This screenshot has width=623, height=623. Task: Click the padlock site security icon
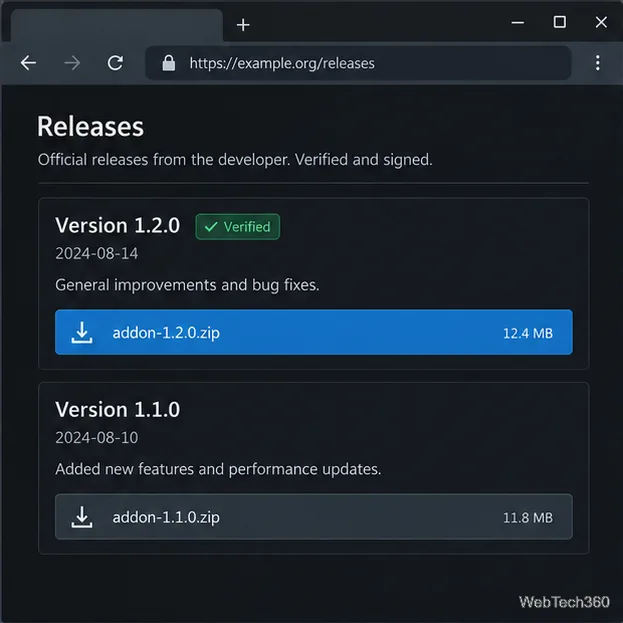(x=169, y=63)
